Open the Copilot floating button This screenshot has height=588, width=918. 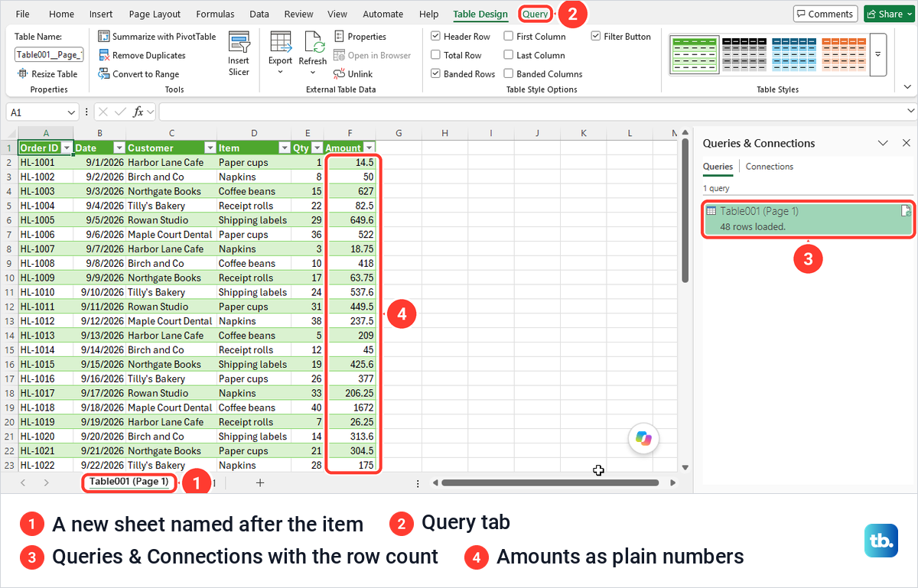click(643, 438)
